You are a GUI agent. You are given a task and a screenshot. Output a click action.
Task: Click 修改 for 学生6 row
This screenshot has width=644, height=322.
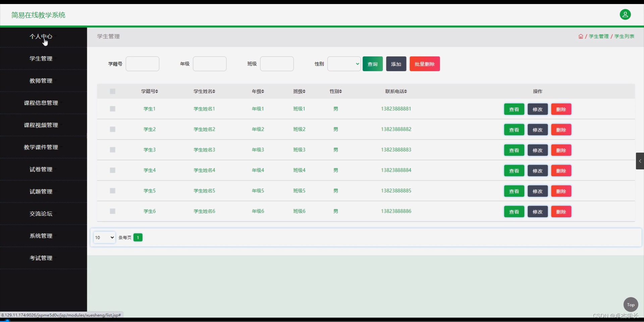pos(538,212)
